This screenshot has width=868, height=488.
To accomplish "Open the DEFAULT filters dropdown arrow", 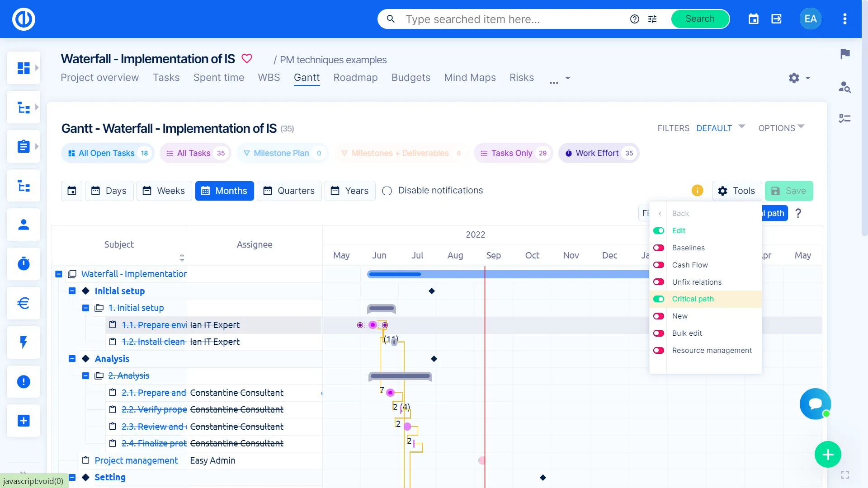I will [741, 127].
